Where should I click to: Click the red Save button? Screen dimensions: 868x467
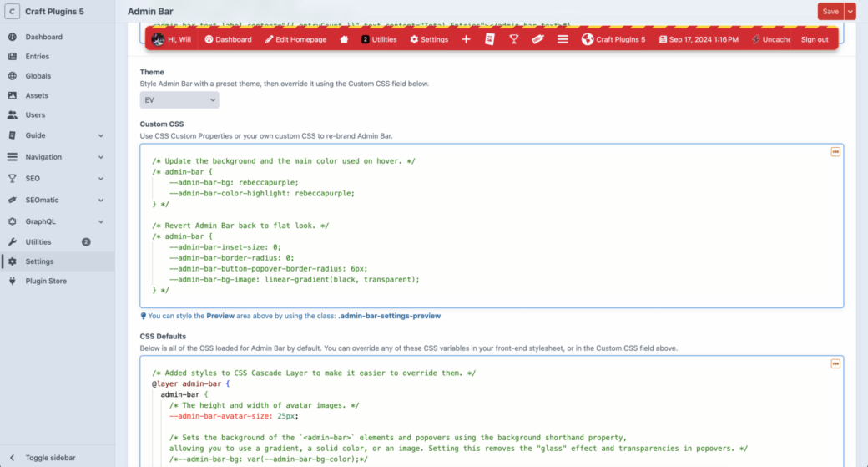click(x=830, y=11)
